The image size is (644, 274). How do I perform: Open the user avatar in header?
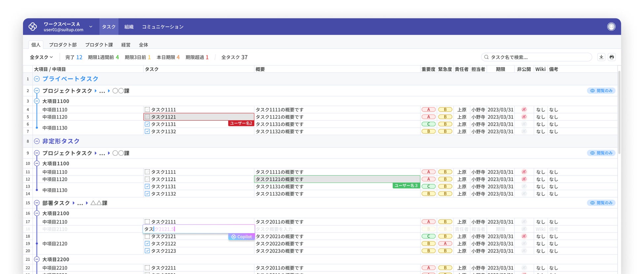611,26
